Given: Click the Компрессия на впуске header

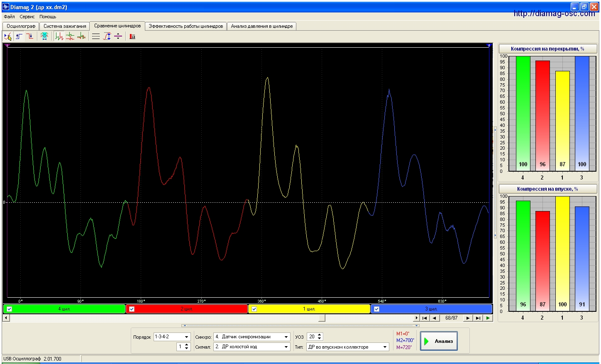Looking at the screenshot, I should tap(547, 189).
